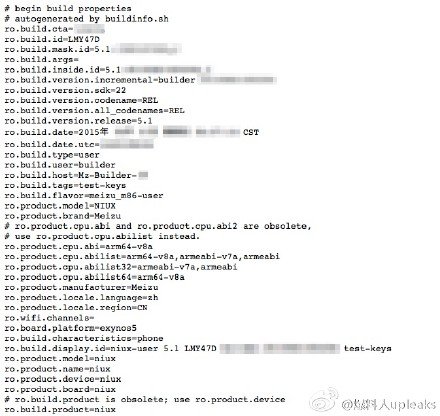Click the ro.build.host=Mz-Builder line

[76, 175]
